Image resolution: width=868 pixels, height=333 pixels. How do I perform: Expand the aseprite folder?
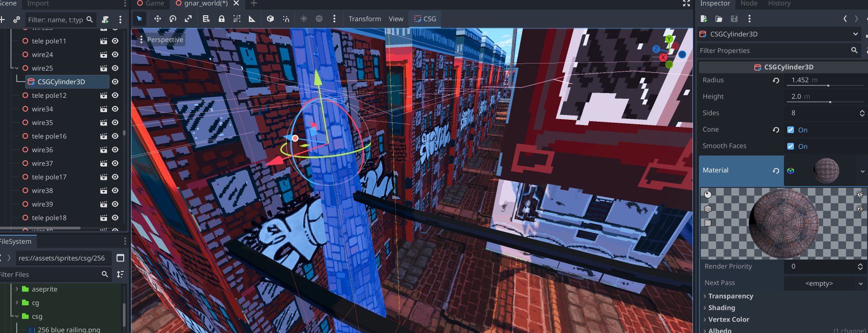pos(17,289)
